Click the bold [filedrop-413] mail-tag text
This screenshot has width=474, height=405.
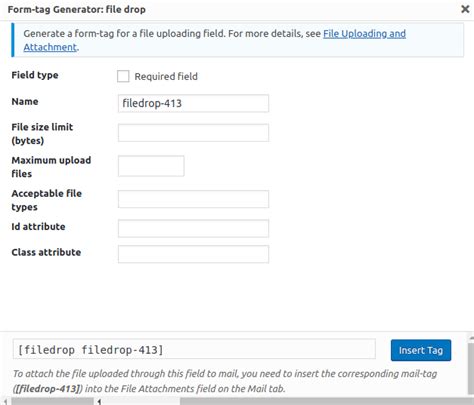(47, 389)
